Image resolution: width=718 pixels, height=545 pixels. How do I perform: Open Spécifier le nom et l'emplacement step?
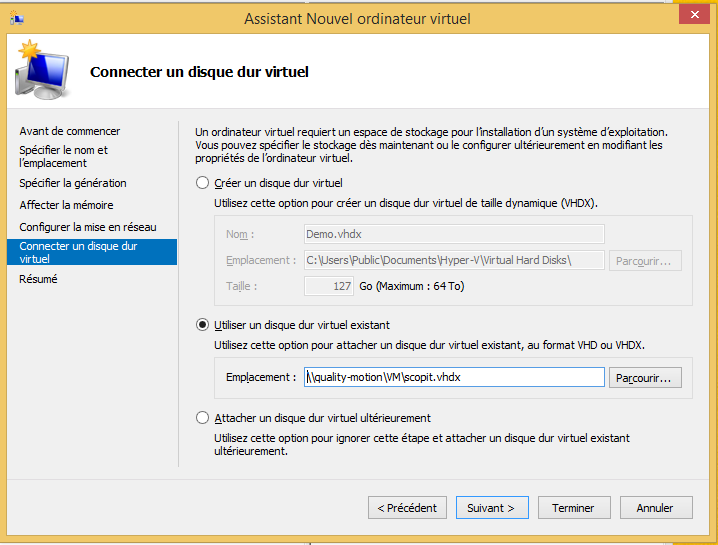[64, 157]
